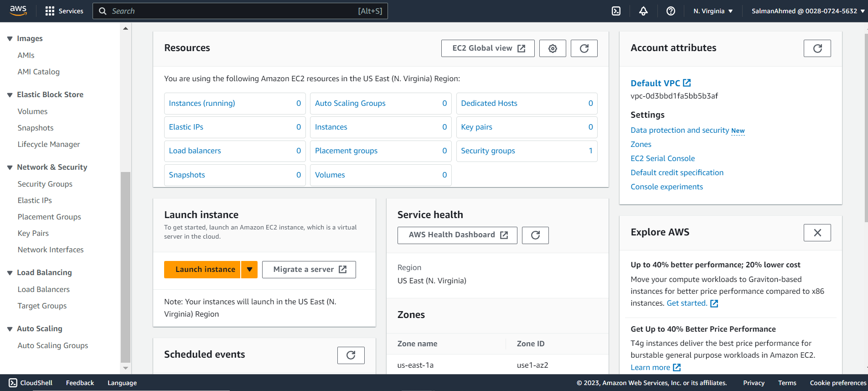Click Get started Graviton link
This screenshot has height=391, width=868.
click(x=687, y=303)
